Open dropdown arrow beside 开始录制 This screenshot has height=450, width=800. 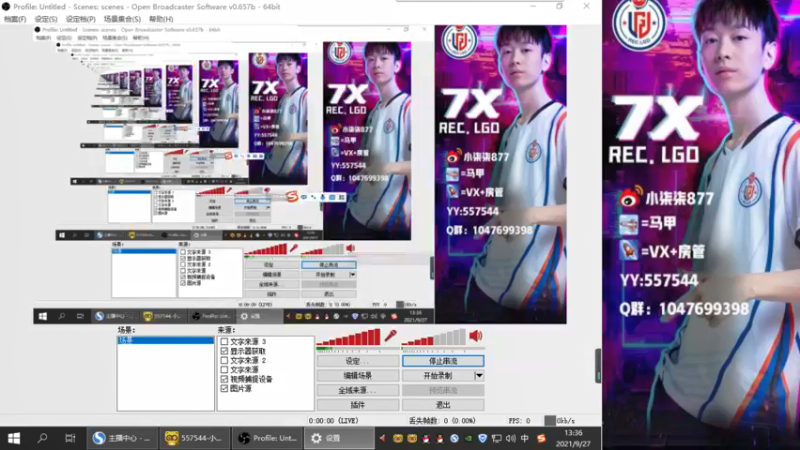tap(479, 376)
